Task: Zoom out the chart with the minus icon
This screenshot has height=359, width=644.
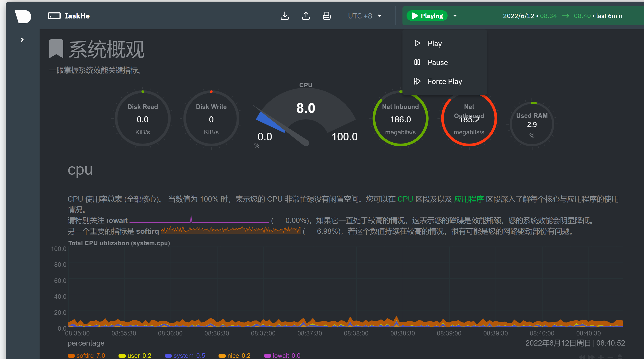Action: pyautogui.click(x=610, y=358)
